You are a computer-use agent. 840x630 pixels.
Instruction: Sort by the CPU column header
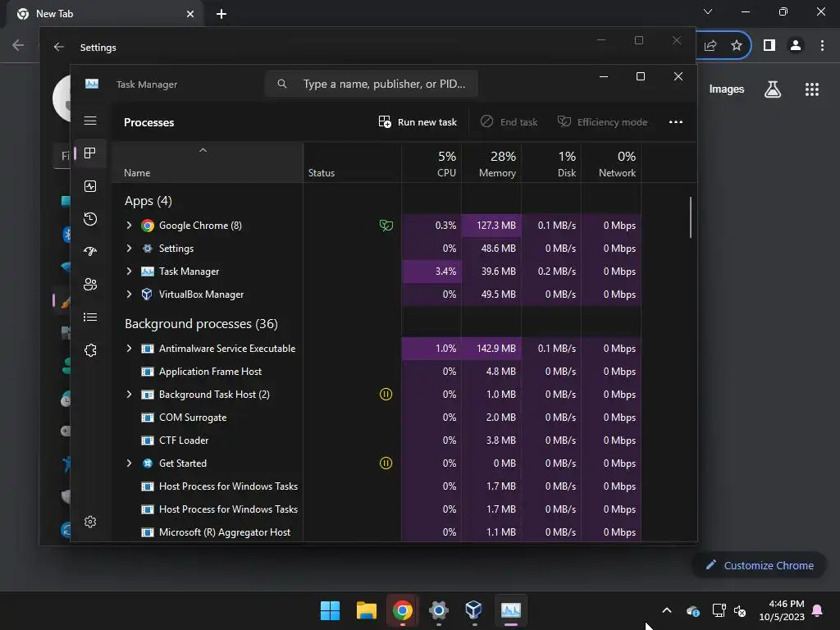[x=431, y=163]
